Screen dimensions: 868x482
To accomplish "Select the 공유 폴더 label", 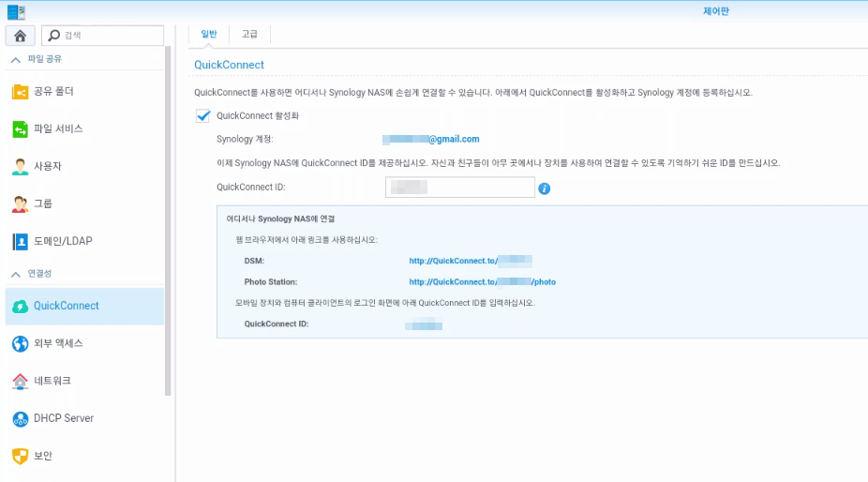I will pos(53,91).
